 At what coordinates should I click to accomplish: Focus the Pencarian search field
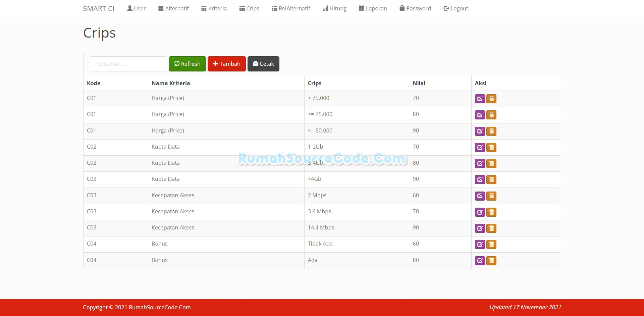point(128,64)
